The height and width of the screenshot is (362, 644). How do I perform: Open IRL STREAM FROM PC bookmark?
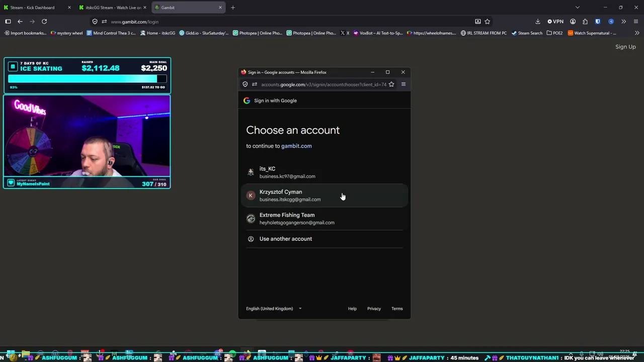(484, 33)
